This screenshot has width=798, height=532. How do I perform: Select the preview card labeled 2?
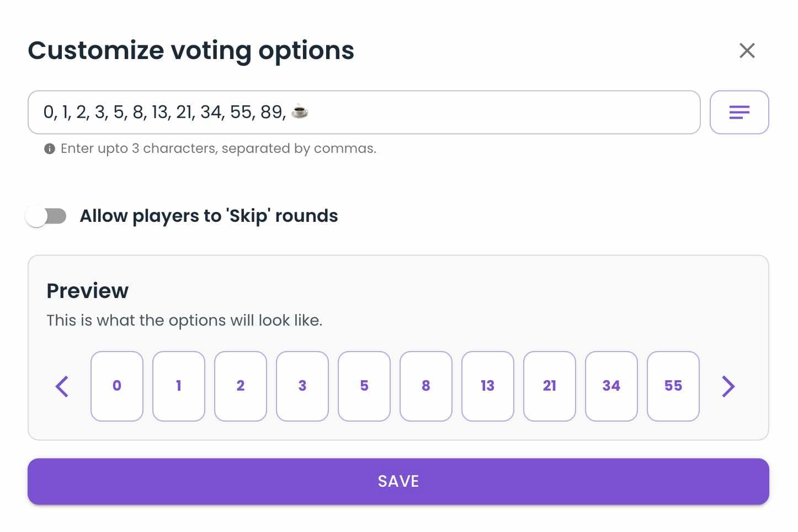click(241, 386)
